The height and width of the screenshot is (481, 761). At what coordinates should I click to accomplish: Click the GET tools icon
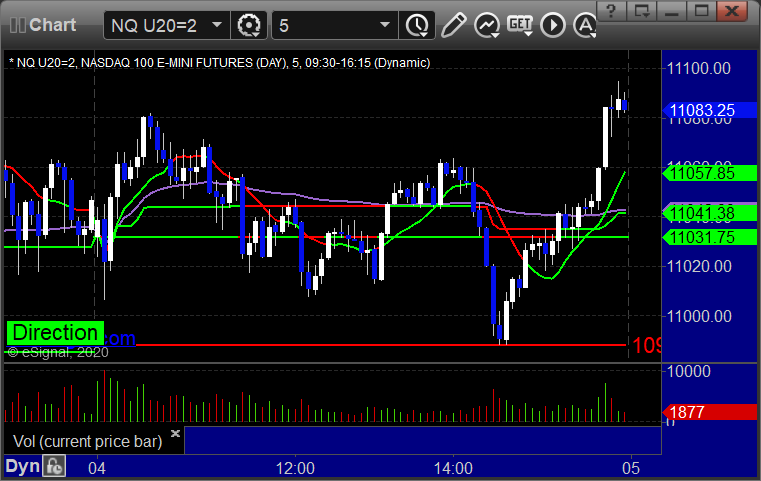tap(520, 25)
